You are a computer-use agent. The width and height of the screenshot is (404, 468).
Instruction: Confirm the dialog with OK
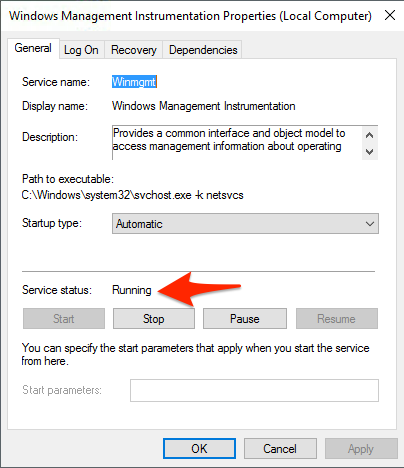tap(199, 449)
